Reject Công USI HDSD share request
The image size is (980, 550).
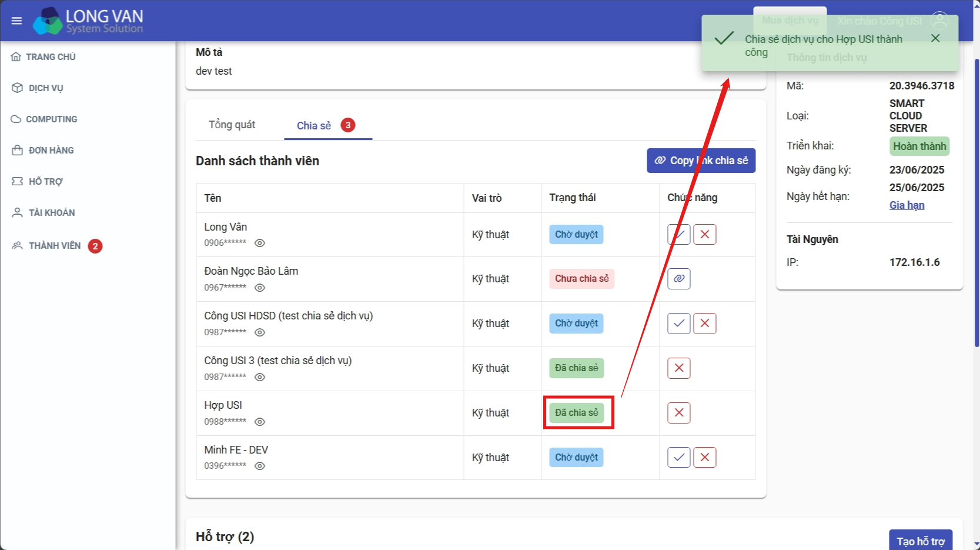click(704, 323)
